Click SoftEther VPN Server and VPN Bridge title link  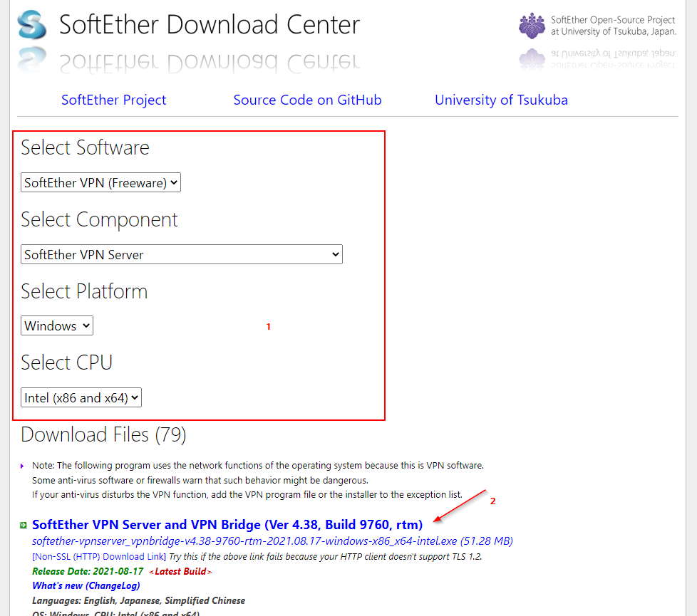(x=227, y=525)
